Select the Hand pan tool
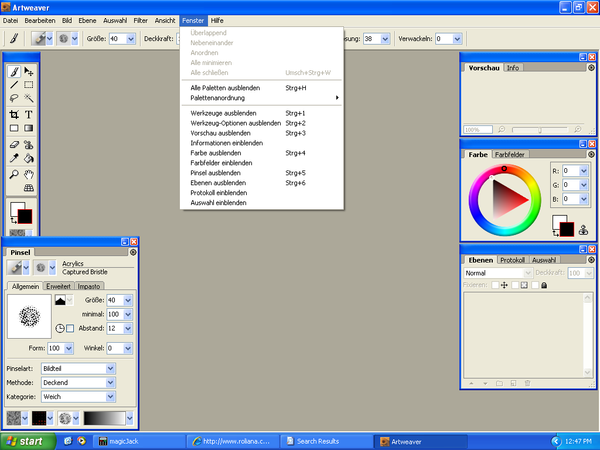The width and height of the screenshot is (600, 450). click(29, 174)
